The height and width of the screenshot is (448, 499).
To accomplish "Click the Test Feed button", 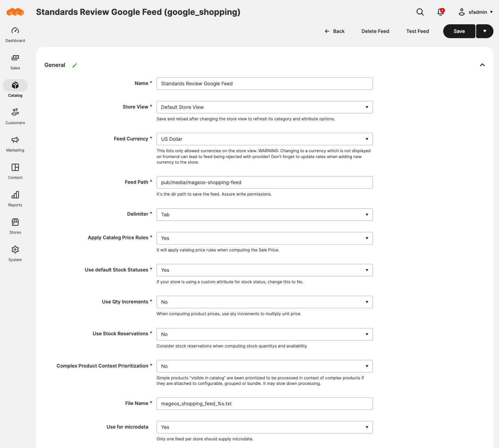I will coord(418,31).
